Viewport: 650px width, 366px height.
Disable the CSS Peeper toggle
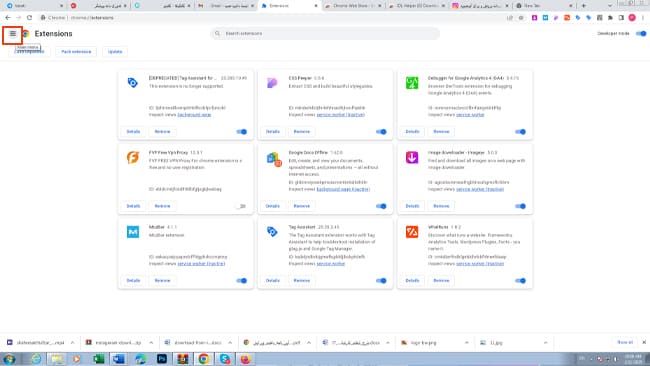point(381,132)
